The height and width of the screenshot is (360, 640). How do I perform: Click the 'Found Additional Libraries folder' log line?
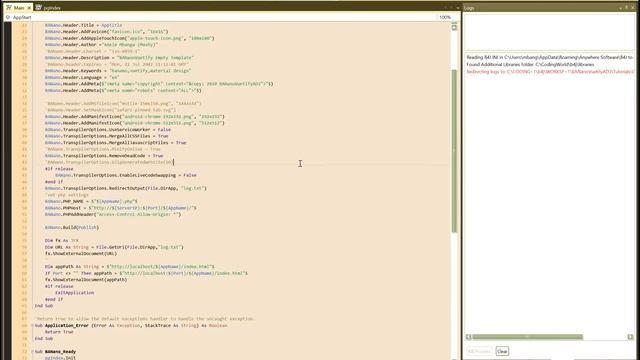click(530, 64)
